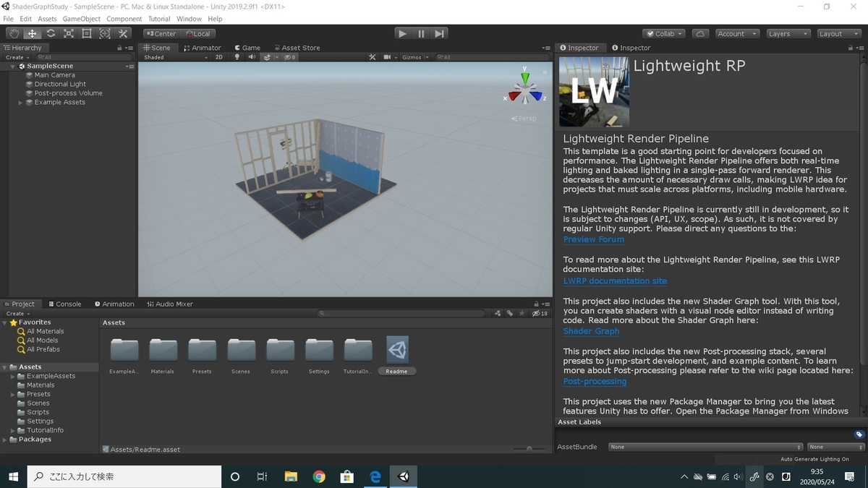868x488 pixels.
Task: Select the combined Transform tool
Action: click(105, 33)
